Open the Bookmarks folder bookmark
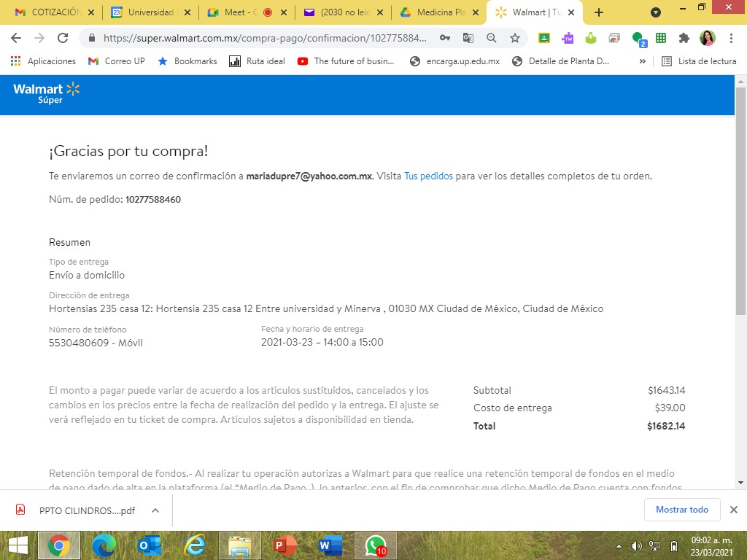The width and height of the screenshot is (747, 560). coord(187,61)
